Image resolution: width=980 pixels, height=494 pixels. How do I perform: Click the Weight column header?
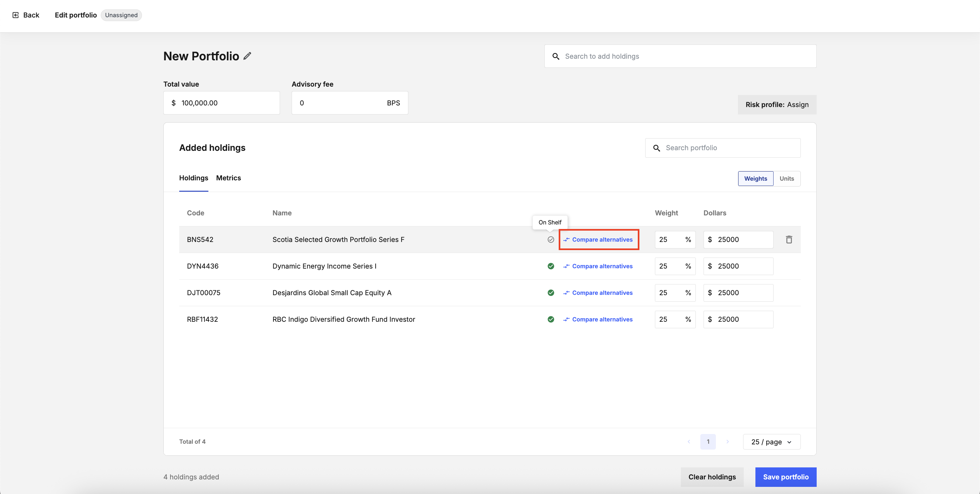[666, 213]
